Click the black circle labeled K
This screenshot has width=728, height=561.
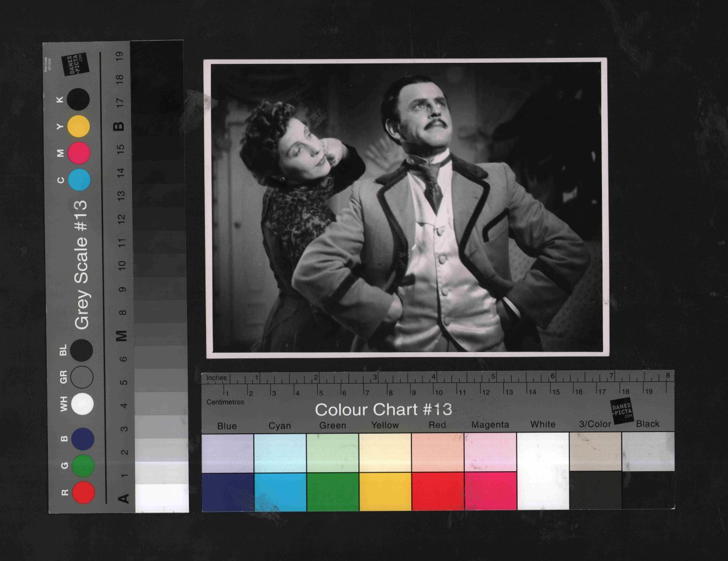79,99
